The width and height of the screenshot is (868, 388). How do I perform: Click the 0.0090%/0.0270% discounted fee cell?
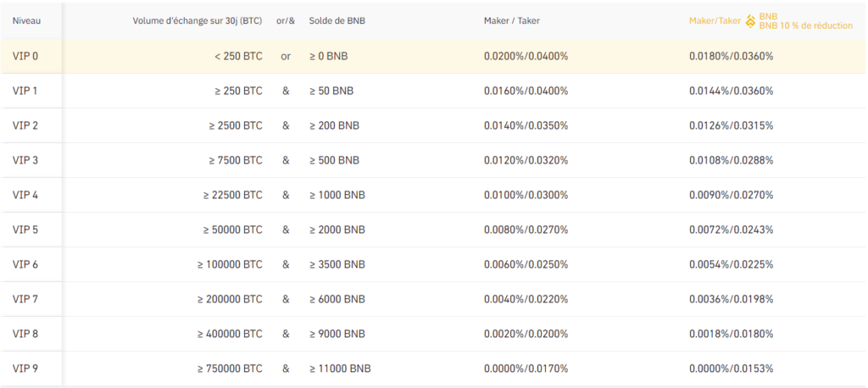tap(732, 195)
